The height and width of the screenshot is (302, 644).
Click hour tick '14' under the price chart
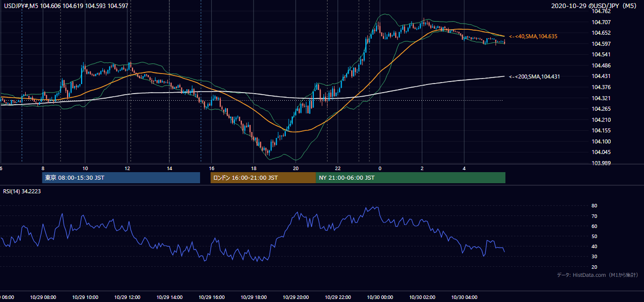169,168
